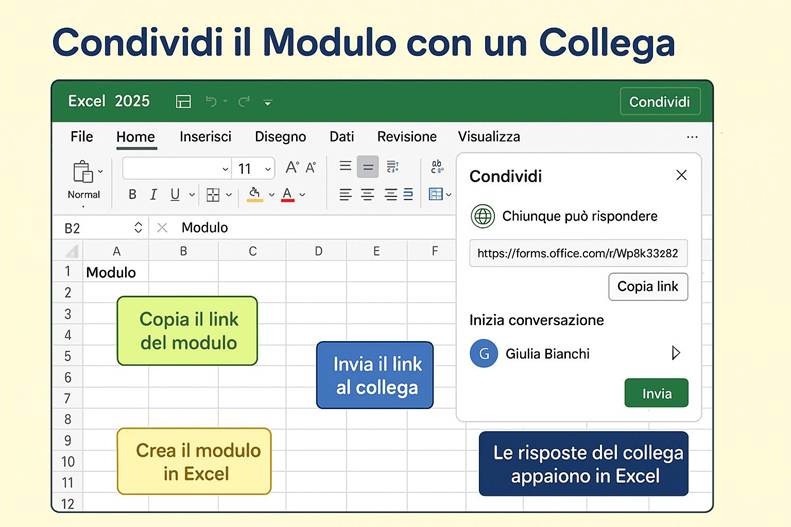Apply the yellow fill color bucket
This screenshot has height=527, width=791.
pos(255,194)
